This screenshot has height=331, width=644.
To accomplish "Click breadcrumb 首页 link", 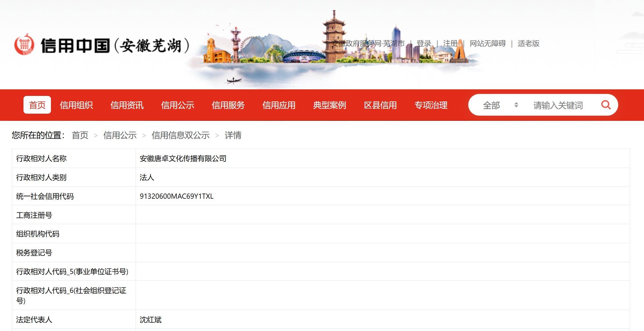I will [80, 135].
